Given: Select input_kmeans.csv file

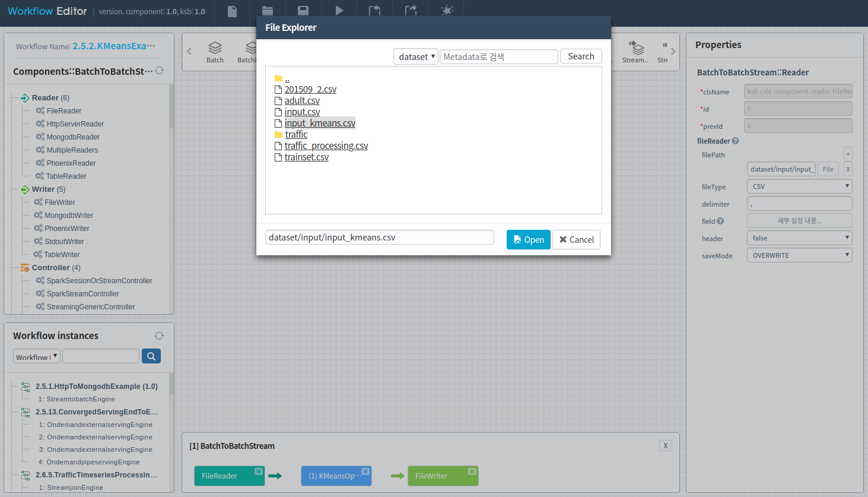Looking at the screenshot, I should pos(320,124).
